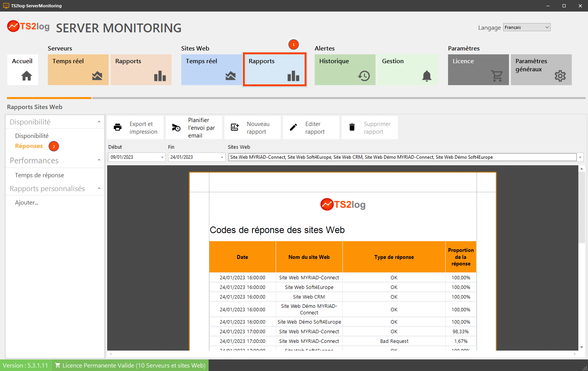The image size is (588, 371).
Task: Open Serveurs Rapports bar chart icon
Action: tap(160, 76)
